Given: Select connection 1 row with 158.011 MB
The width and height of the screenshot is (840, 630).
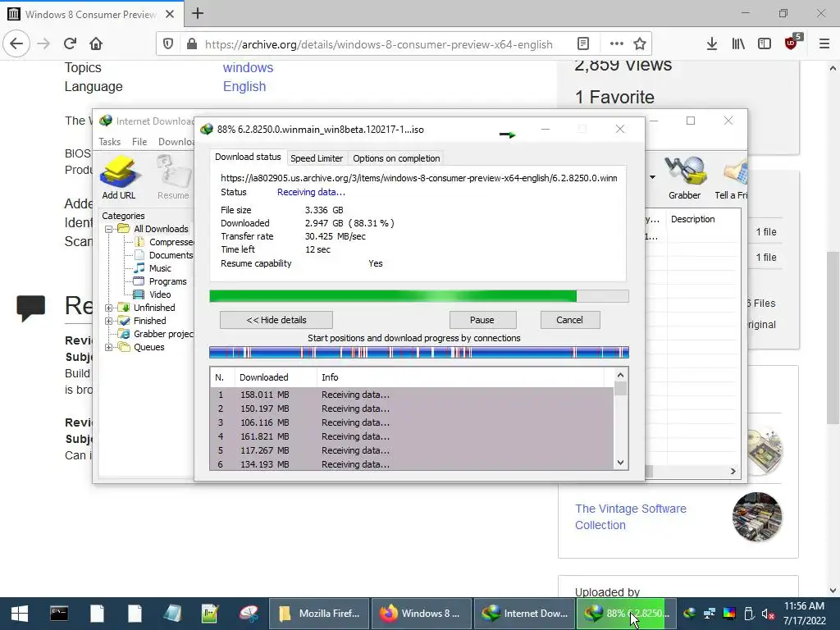Looking at the screenshot, I should [x=412, y=395].
